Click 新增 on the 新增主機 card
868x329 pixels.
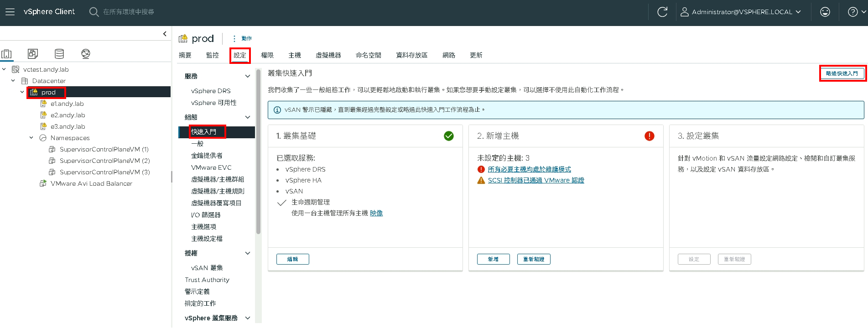[494, 259]
